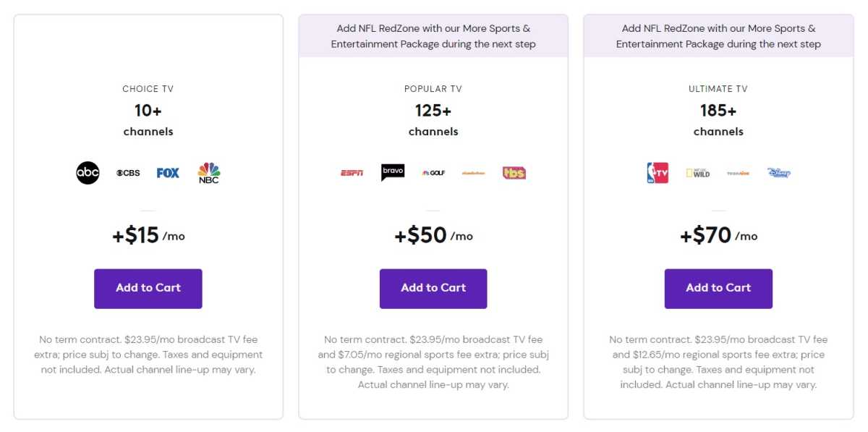
Task: Select the CHOICE TV plan heading
Action: [x=148, y=88]
